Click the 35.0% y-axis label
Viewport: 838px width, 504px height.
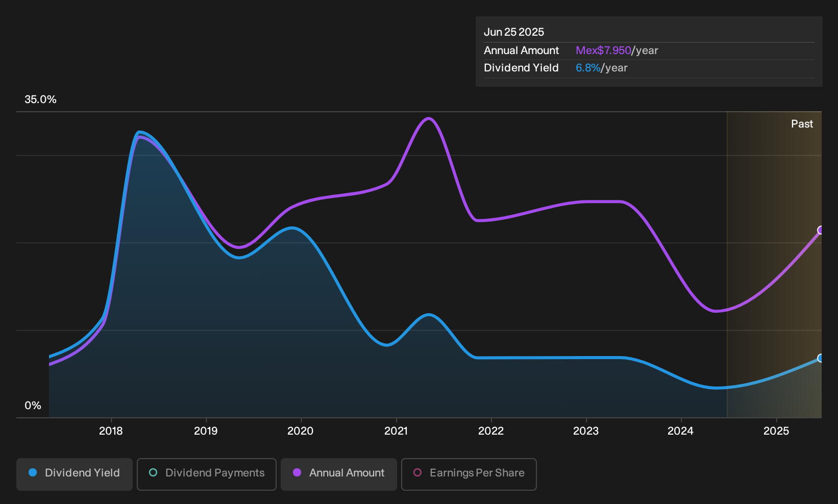pyautogui.click(x=40, y=99)
